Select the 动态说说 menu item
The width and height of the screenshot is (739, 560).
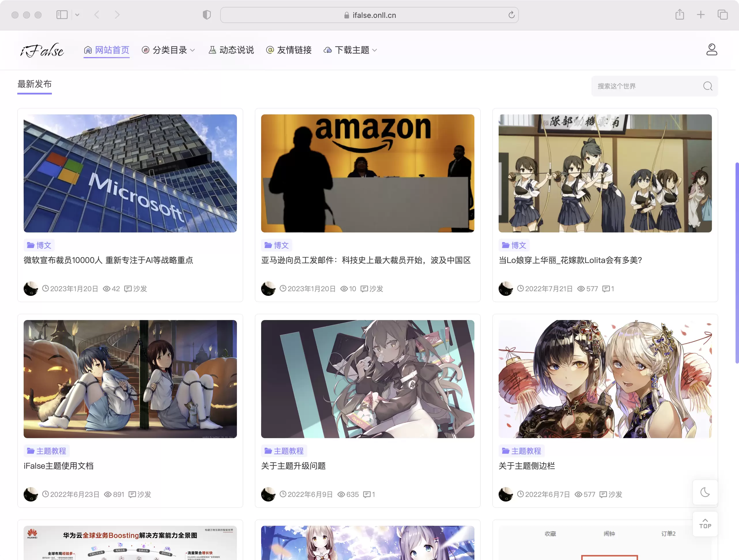pos(231,50)
